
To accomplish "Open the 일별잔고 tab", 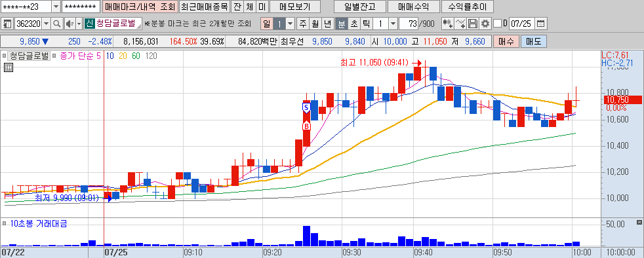I will [x=360, y=7].
